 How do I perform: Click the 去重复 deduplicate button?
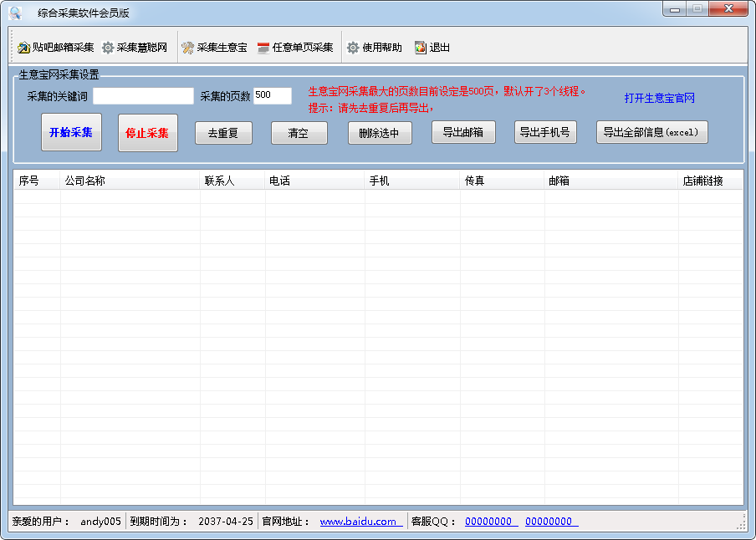click(223, 133)
